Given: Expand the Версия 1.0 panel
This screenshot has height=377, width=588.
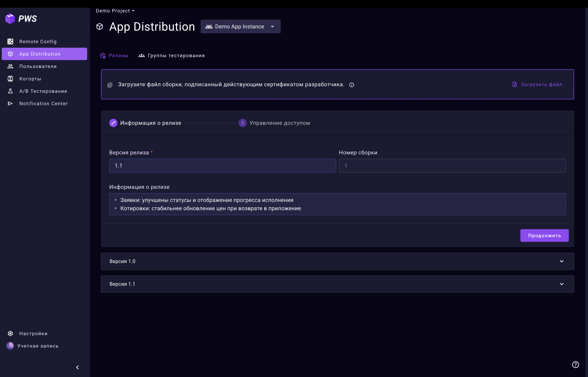Looking at the screenshot, I should 337,261.
